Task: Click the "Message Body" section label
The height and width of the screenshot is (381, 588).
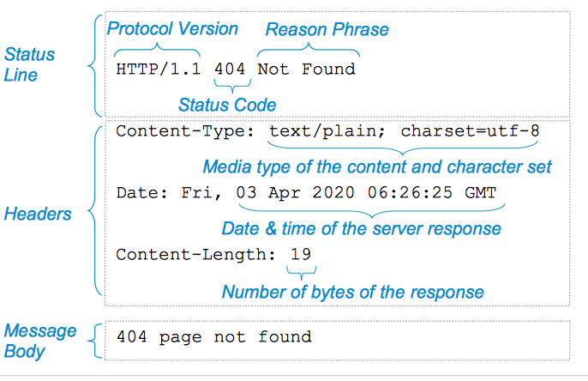Action: coord(40,341)
